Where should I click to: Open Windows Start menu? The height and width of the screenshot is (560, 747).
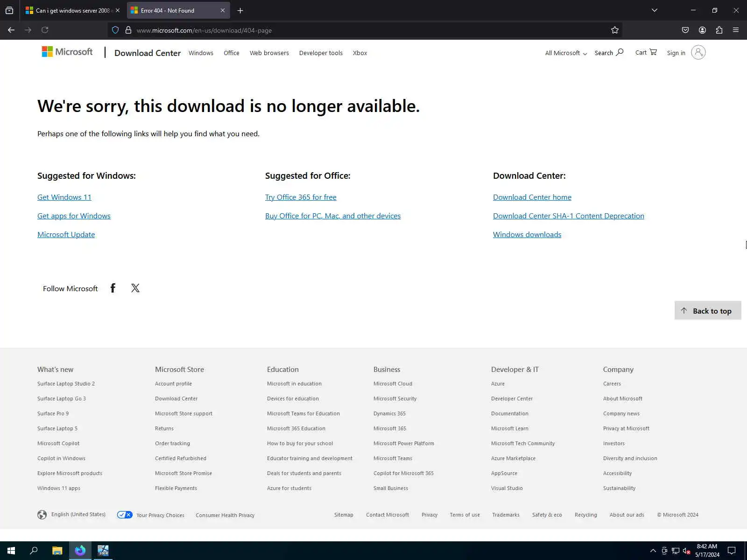[11, 551]
